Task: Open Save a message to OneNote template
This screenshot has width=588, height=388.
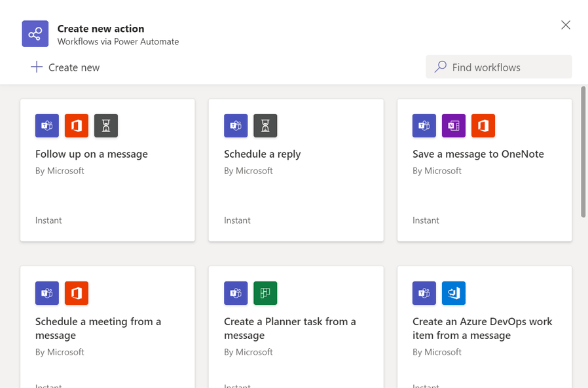Action: (478, 154)
